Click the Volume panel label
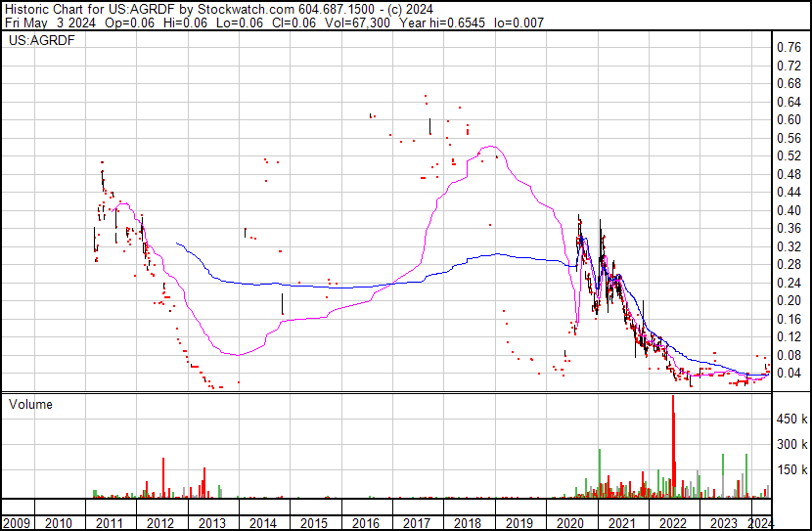 (x=30, y=404)
